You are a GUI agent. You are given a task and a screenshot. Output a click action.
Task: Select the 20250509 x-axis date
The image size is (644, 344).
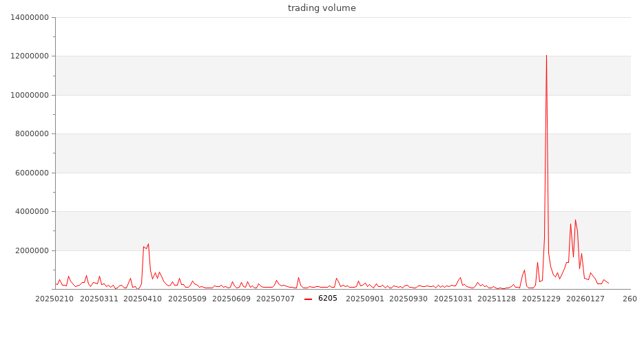187,299
